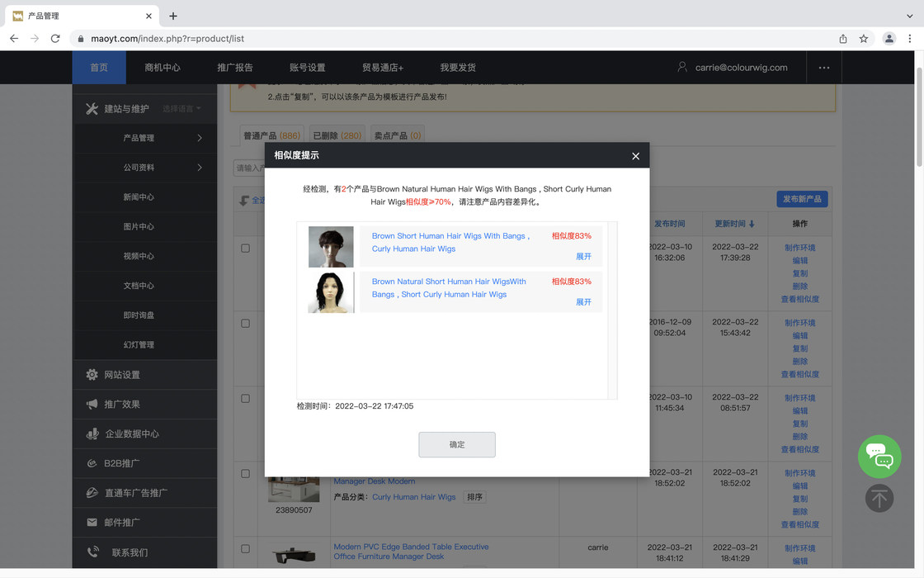924x578 pixels.
Task: Click the short brown wig thumbnail
Action: 331,247
